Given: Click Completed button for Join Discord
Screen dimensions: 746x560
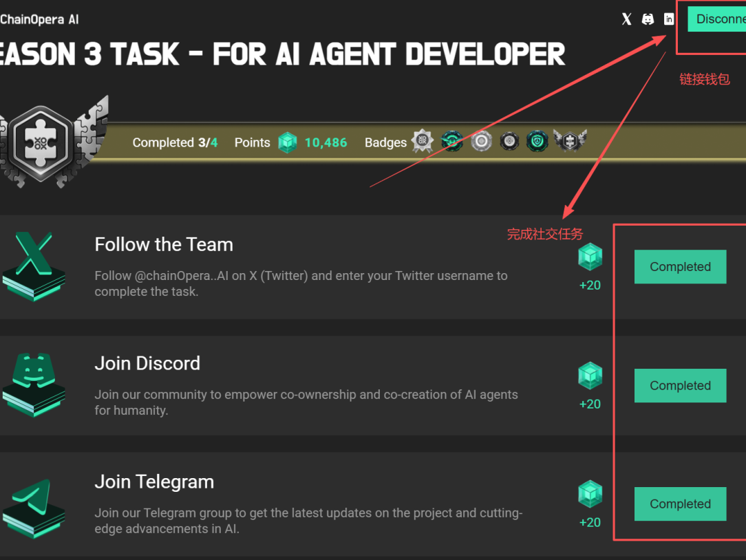Looking at the screenshot, I should tap(680, 386).
